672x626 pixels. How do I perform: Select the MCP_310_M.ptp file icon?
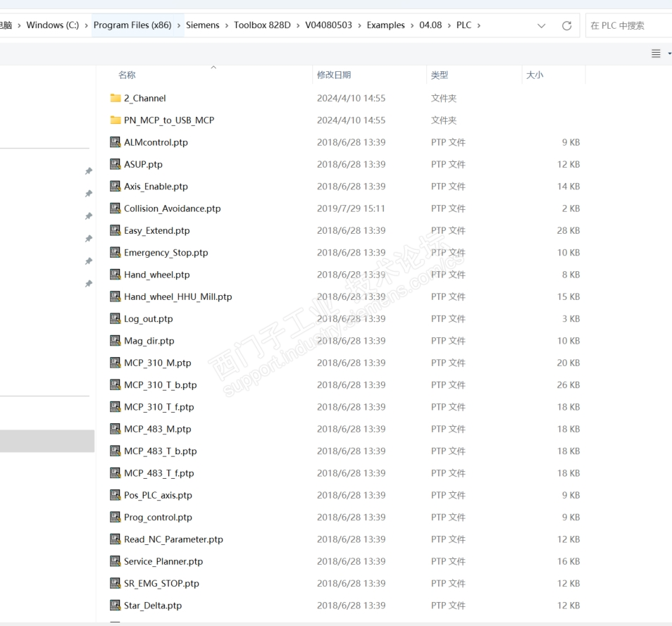coord(116,363)
